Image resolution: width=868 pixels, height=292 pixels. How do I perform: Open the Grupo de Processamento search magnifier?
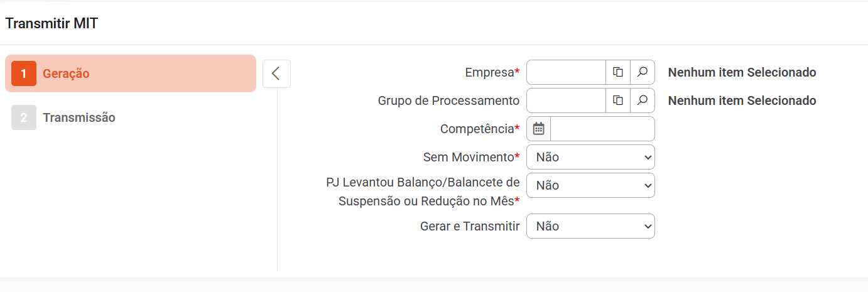[x=642, y=100]
